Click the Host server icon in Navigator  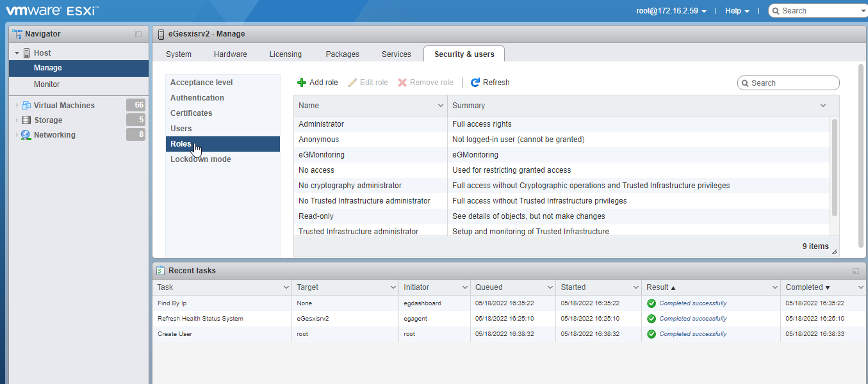coord(27,53)
